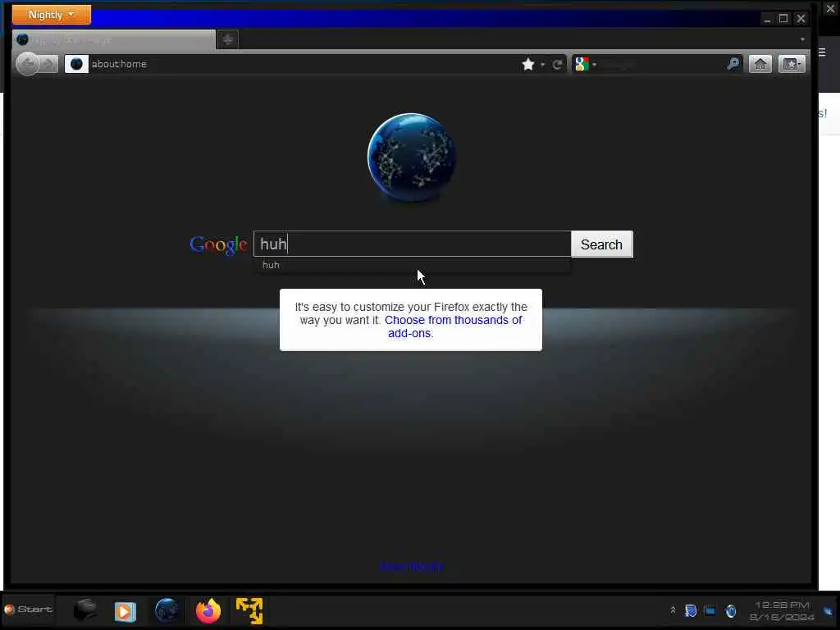Switch to Nightly globe taskbar icon

(167, 610)
